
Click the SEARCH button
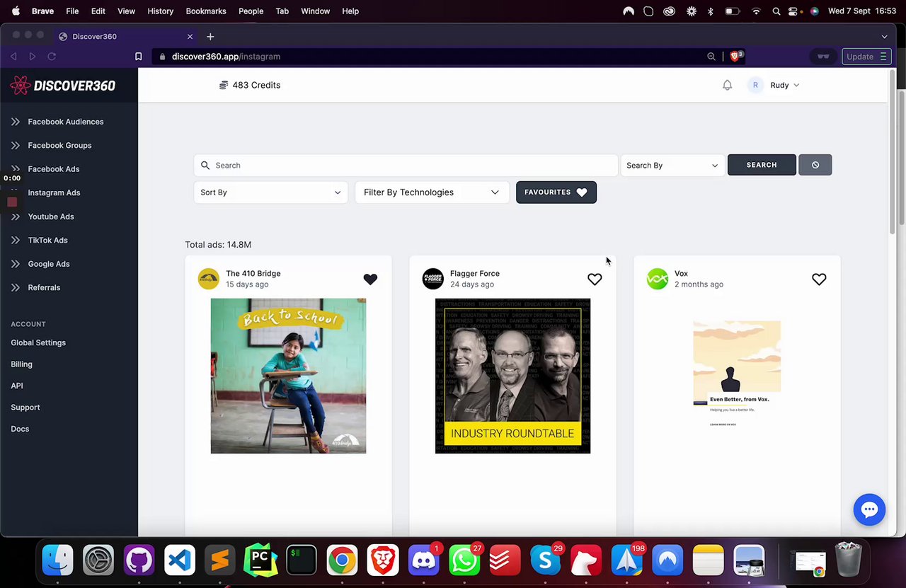coord(762,165)
